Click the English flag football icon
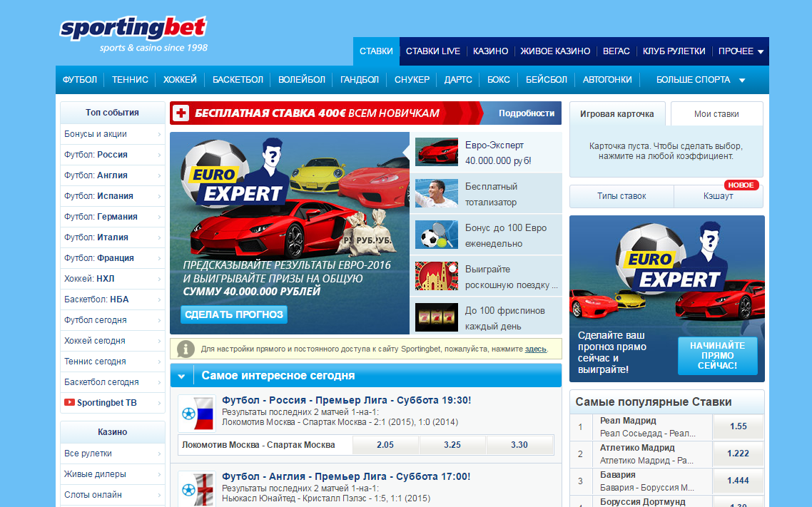The image size is (812, 507). coord(197,489)
